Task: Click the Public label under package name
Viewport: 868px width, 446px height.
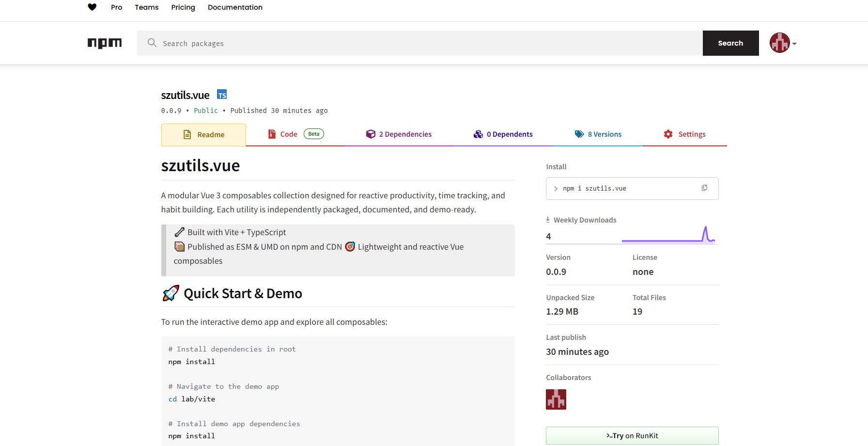Action: (x=206, y=111)
